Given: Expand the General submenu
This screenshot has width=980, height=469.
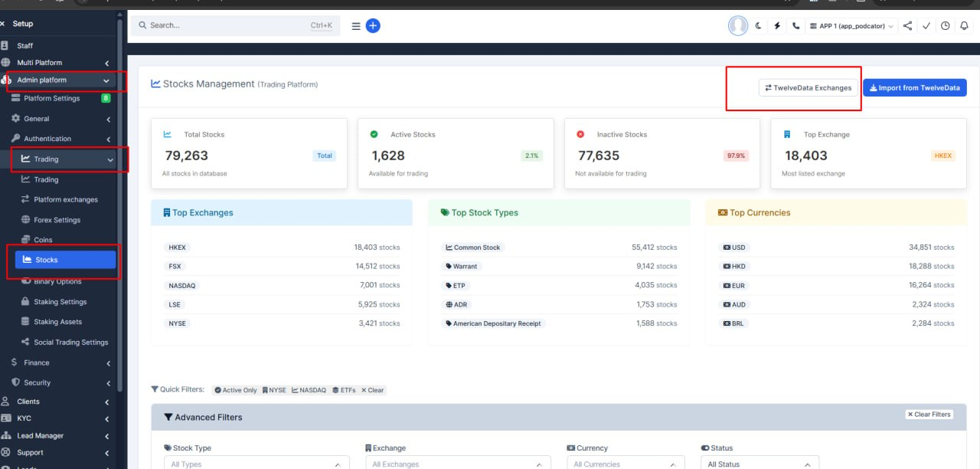Looking at the screenshot, I should coord(108,120).
